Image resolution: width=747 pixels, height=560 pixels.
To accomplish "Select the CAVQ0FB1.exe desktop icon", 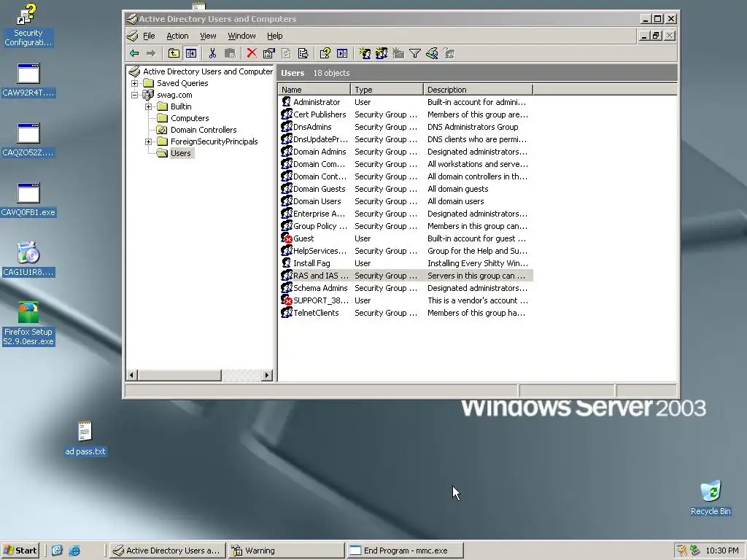I will [28, 200].
